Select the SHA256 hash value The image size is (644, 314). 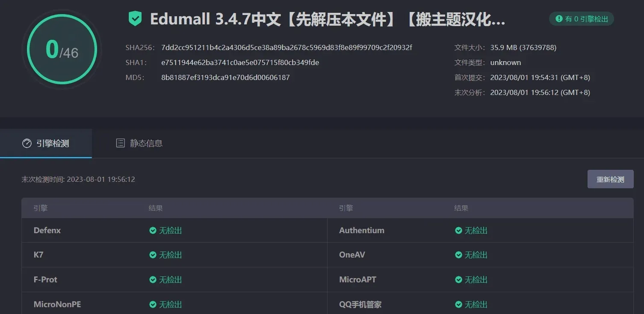tap(287, 47)
